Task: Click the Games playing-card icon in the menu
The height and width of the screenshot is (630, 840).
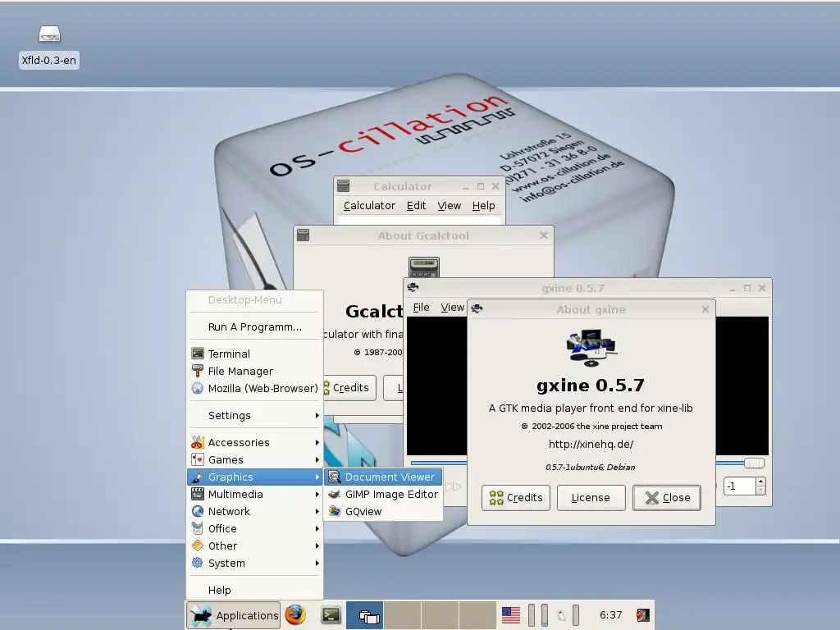Action: [x=198, y=459]
